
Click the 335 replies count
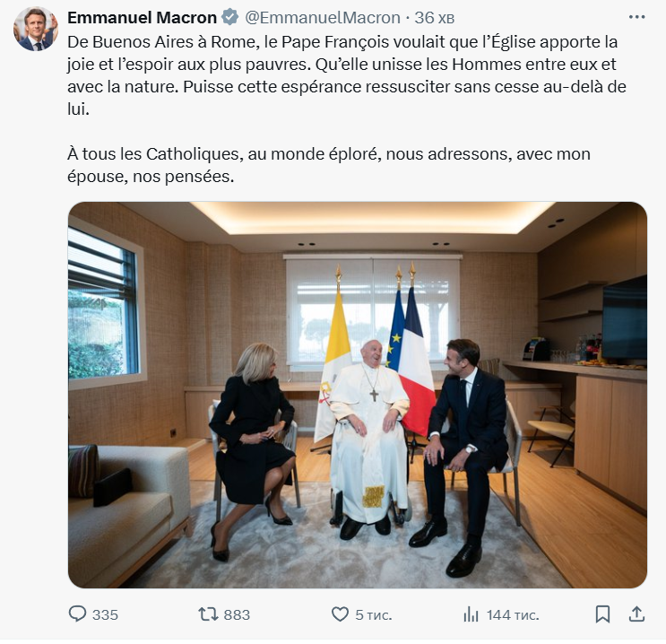[106, 614]
